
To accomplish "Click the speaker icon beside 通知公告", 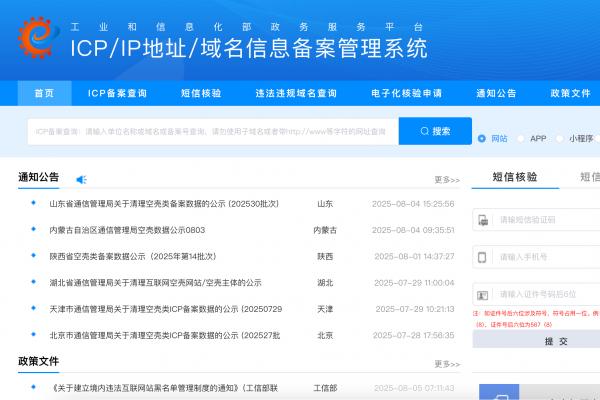I will (x=81, y=179).
